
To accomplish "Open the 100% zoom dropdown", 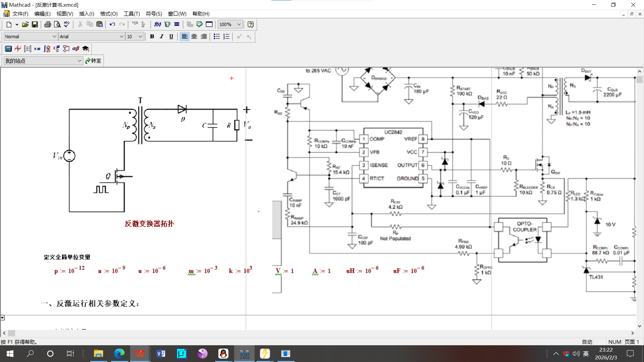I will point(239,24).
